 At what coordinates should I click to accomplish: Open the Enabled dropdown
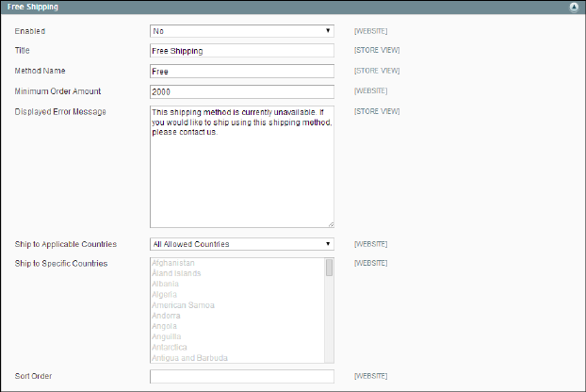coord(242,31)
